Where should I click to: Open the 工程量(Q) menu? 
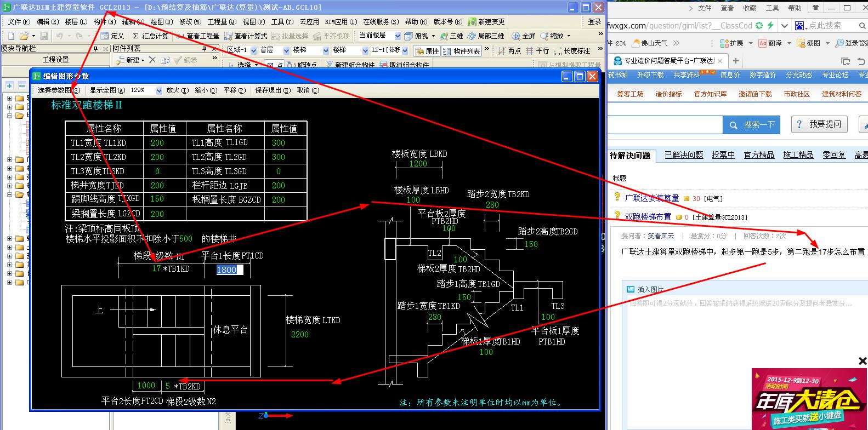(x=222, y=22)
